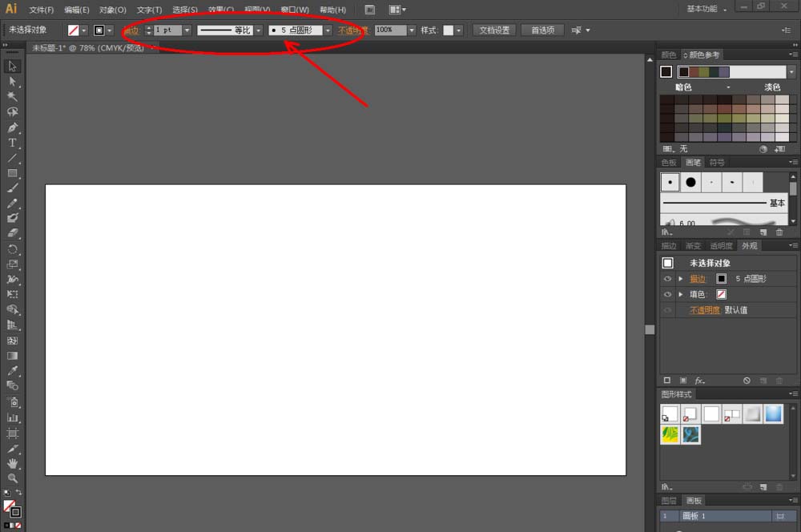Switch to the 符号 tab
Viewport: 801px width, 532px height.
point(717,163)
